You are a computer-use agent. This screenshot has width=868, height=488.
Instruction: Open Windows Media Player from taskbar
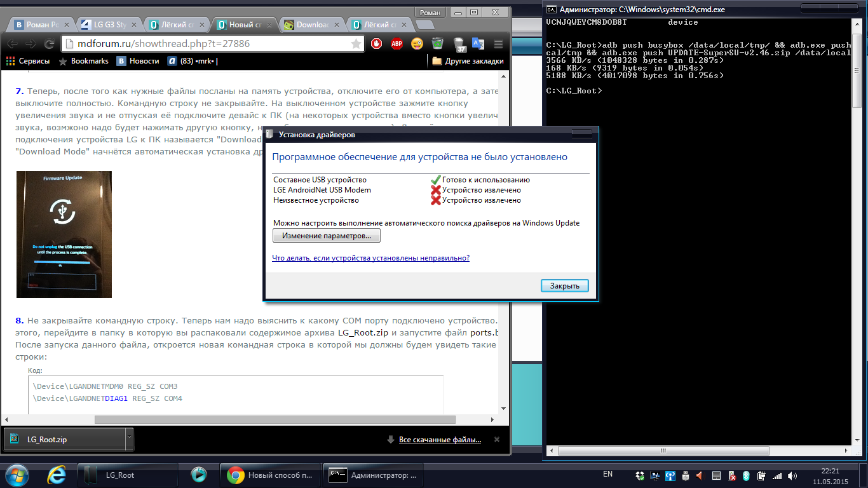pyautogui.click(x=199, y=475)
